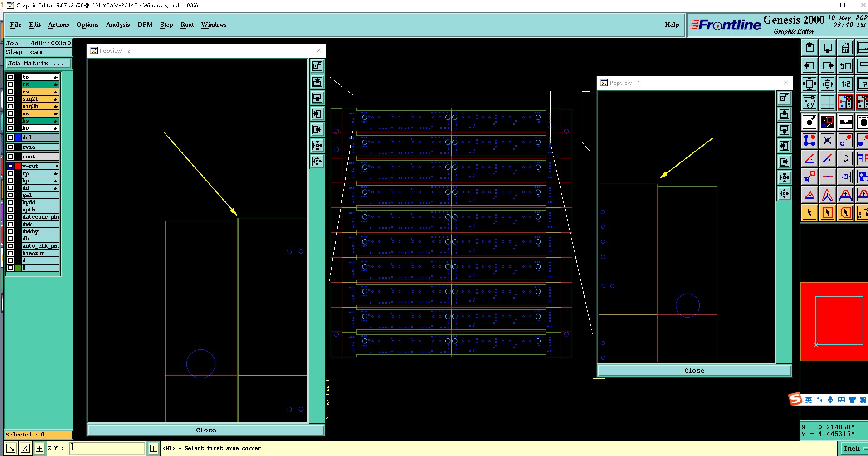
Task: Toggle the 'npth' layer checkbox
Action: click(x=10, y=210)
